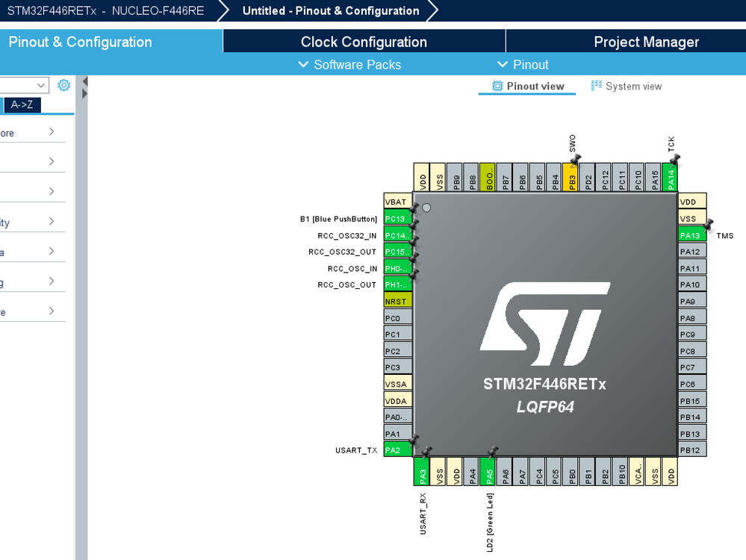The image size is (746, 560).
Task: Click the PA9 pin
Action: click(x=692, y=301)
